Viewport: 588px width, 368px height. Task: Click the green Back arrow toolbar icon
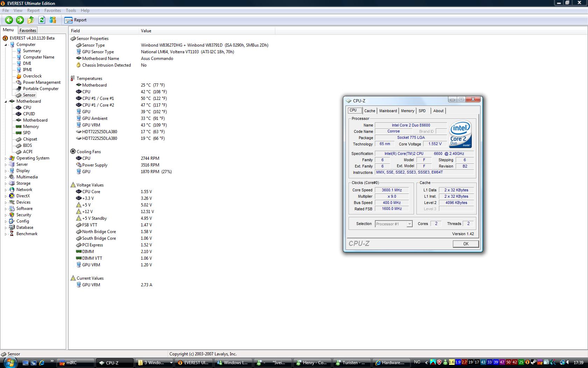[x=9, y=20]
